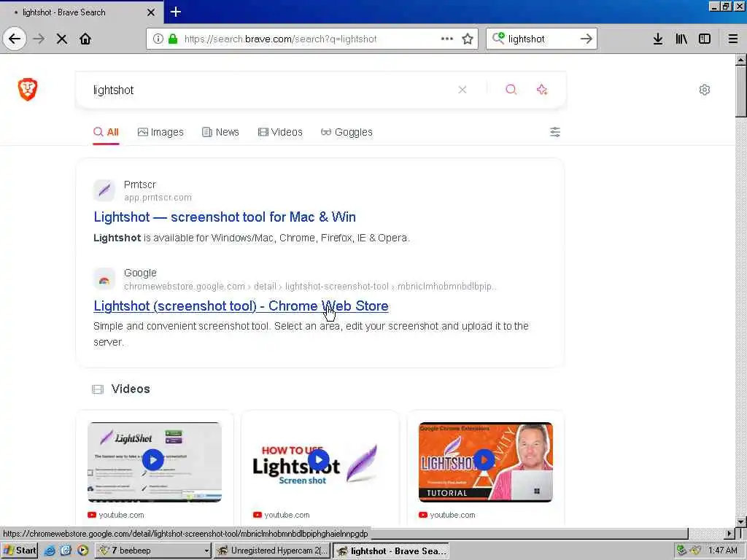Switch to the News tab
Screen dimensions: 747x560
220,132
